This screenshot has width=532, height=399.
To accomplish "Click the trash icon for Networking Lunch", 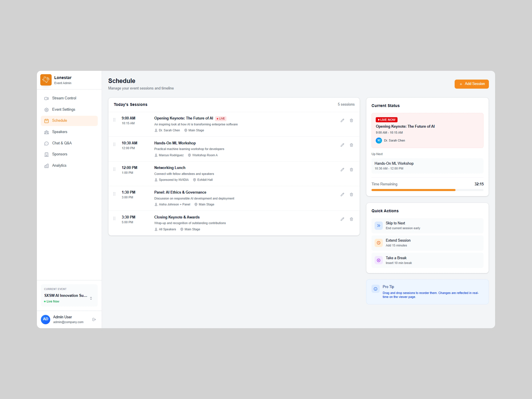I will [x=351, y=170].
